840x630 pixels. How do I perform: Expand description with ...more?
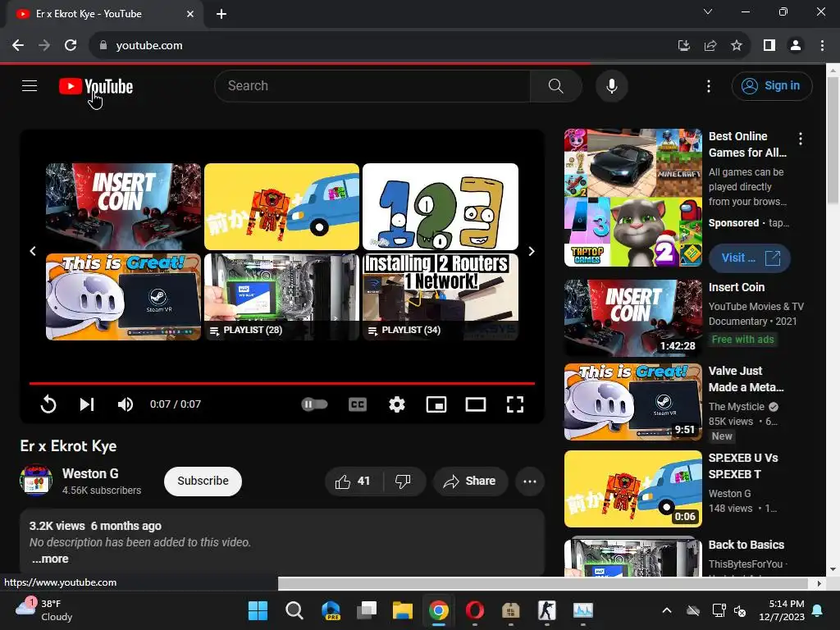[50, 559]
